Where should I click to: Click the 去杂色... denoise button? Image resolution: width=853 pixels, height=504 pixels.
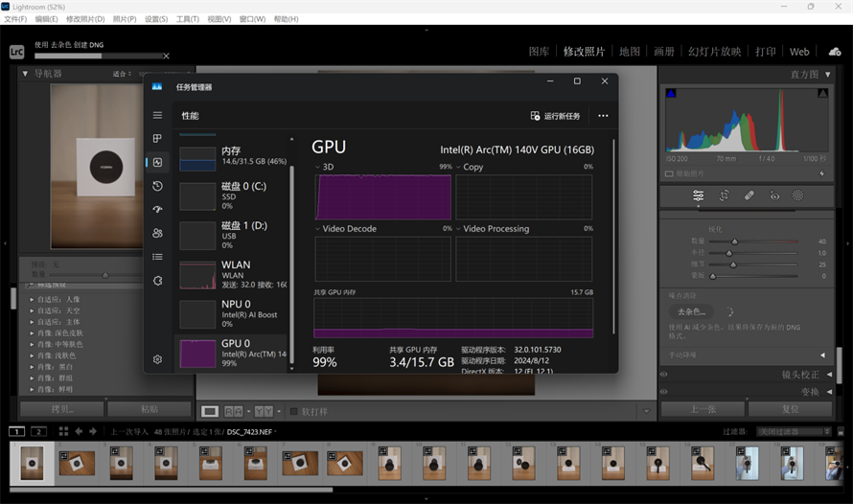[x=691, y=312]
